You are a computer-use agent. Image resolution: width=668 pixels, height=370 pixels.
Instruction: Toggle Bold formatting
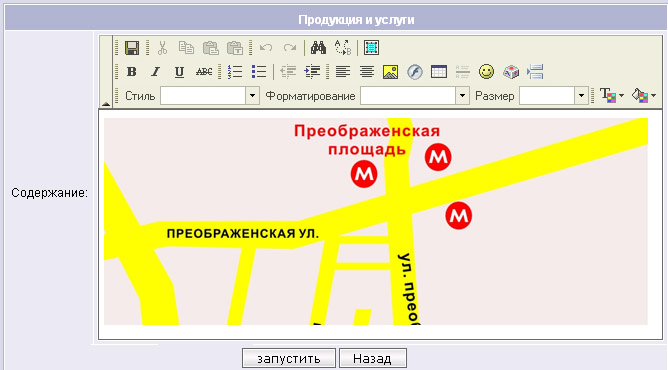132,72
